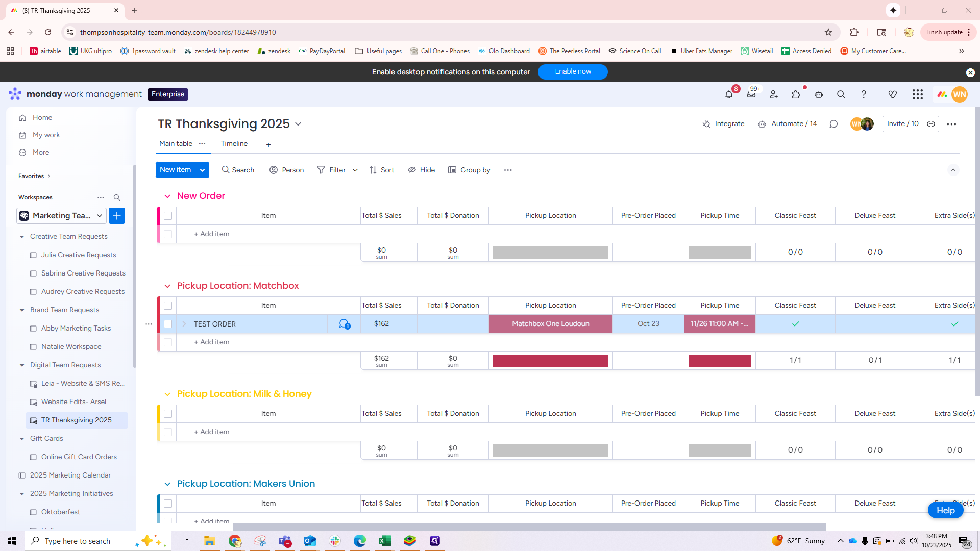Open the TEST ORDER conversation bubble icon

344,324
